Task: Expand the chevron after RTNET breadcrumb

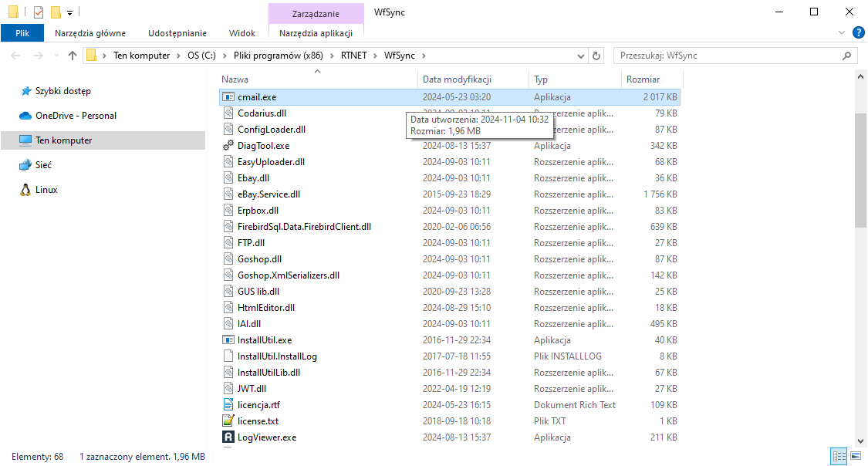Action: coord(375,56)
